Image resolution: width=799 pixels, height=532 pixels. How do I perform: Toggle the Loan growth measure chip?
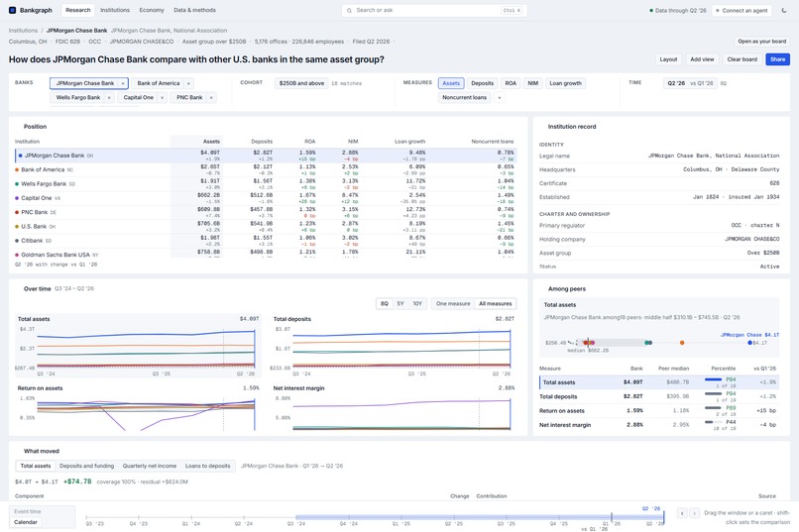click(x=566, y=83)
